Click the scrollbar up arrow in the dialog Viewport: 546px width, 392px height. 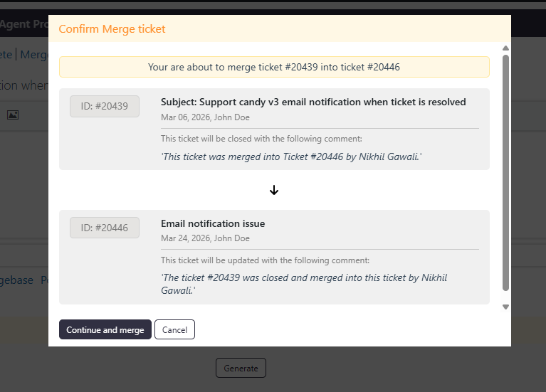(x=505, y=48)
